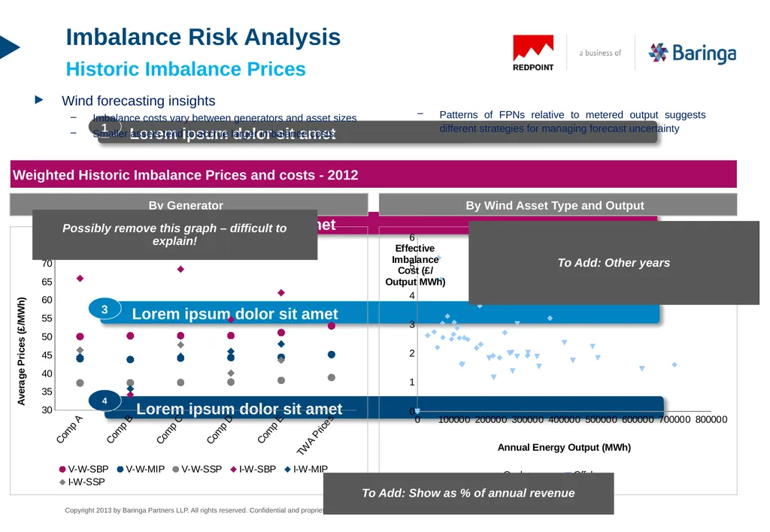Viewport: 770px width, 532px height.
Task: Select the V-W-SBP legend entry
Action: point(83,469)
